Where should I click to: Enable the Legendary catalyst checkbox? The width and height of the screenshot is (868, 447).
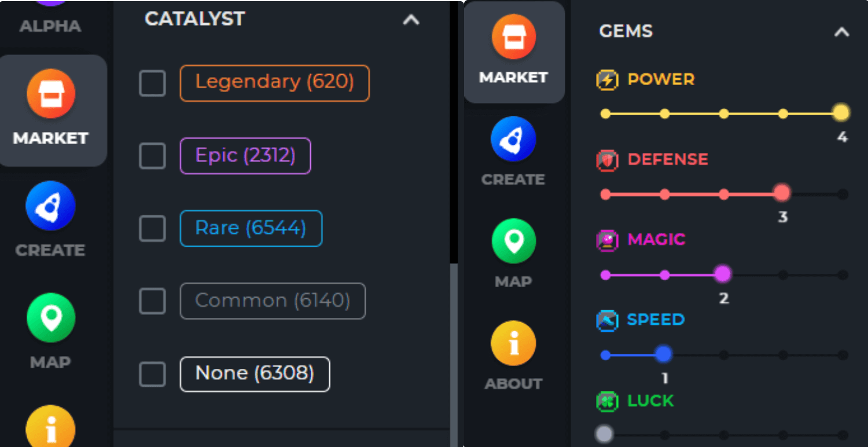pyautogui.click(x=153, y=83)
